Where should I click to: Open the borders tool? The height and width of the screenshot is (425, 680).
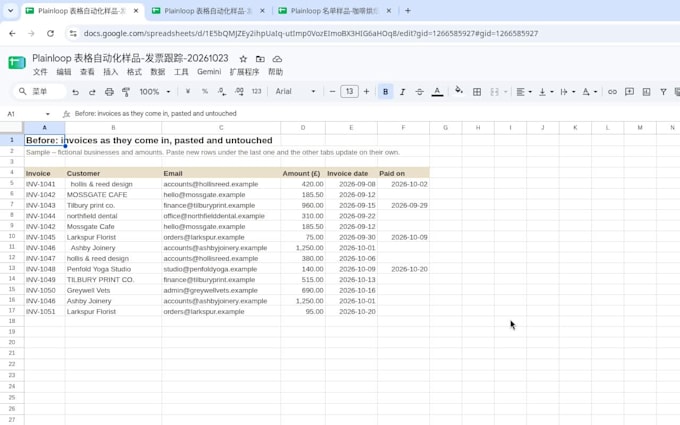(x=477, y=92)
